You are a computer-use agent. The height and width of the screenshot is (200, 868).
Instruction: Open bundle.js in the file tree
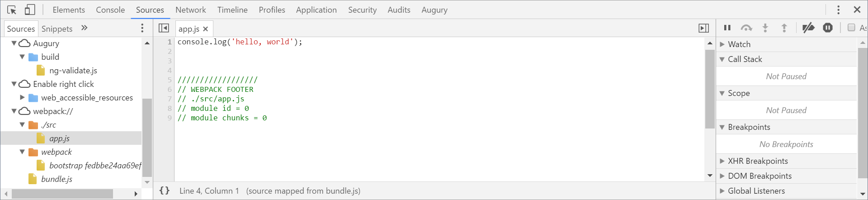(57, 179)
